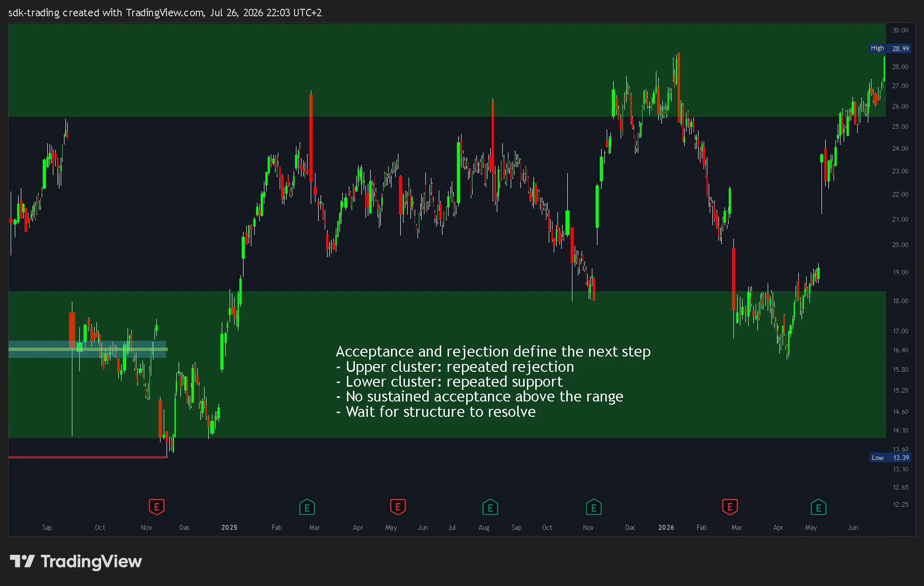The height and width of the screenshot is (586, 924).
Task: Click the 2026 year label on time axis
Action: [666, 528]
